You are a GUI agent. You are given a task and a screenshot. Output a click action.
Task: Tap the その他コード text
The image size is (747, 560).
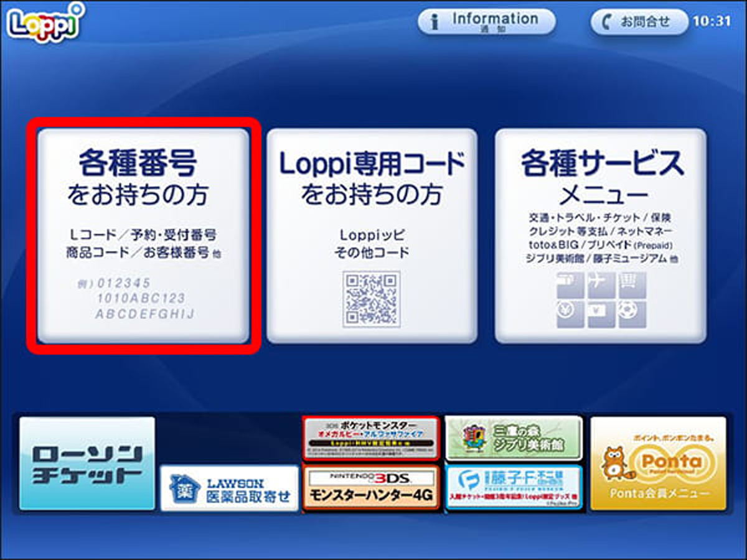point(372,253)
